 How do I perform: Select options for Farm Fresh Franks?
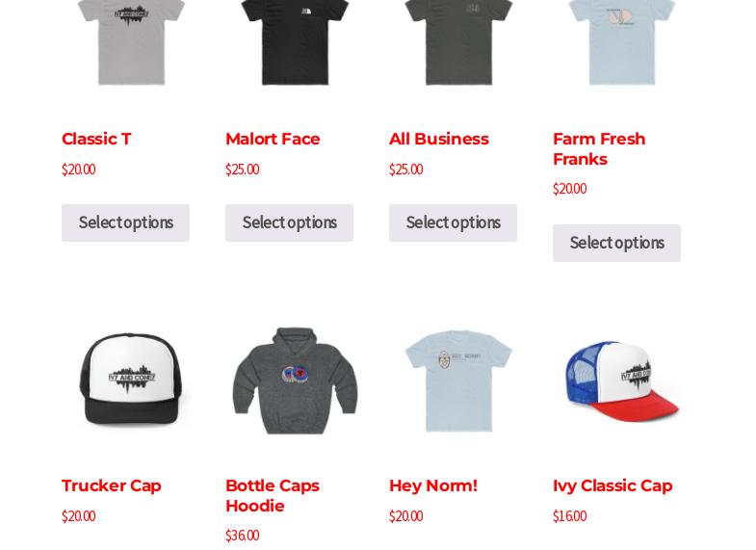(x=616, y=243)
